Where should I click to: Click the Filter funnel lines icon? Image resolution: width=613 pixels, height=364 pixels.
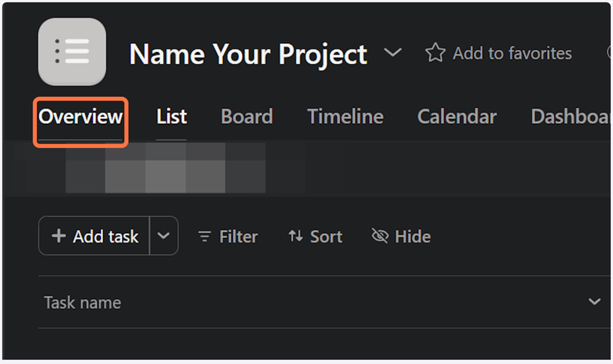click(x=204, y=236)
